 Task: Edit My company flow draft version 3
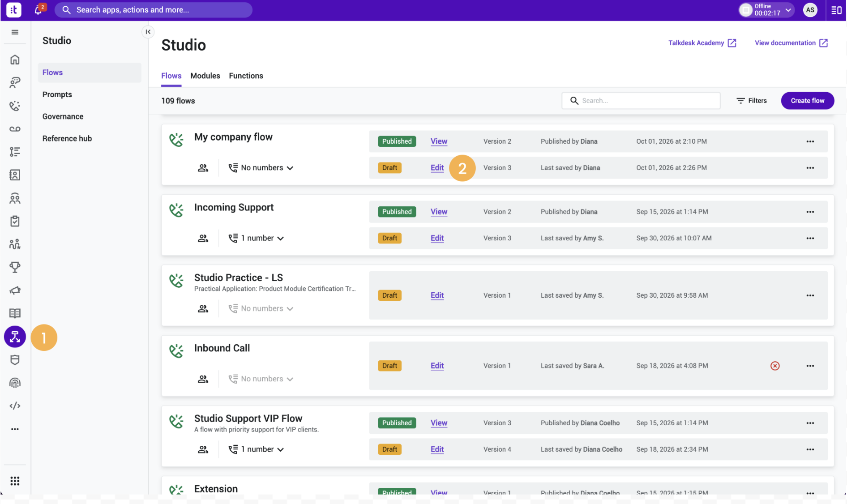[437, 168]
